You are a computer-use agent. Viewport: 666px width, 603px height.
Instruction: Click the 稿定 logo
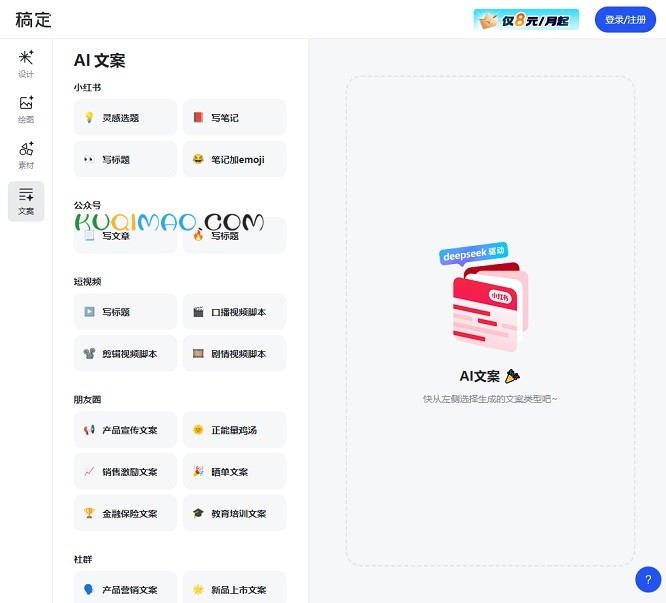[x=33, y=20]
